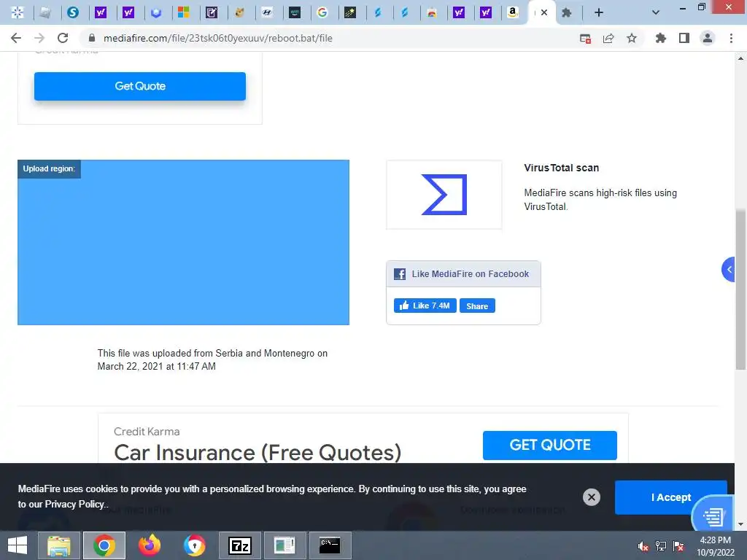The image size is (747, 560).
Task: Open the Chrome profile avatar
Action: 708,38
